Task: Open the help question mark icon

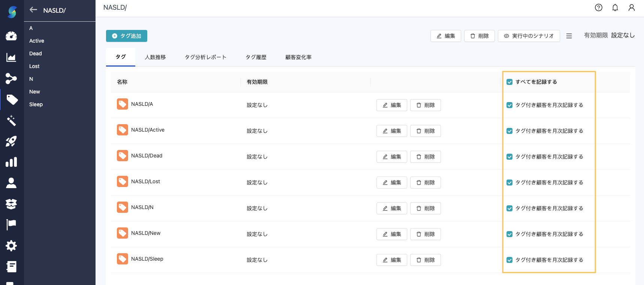Action: (599, 7)
